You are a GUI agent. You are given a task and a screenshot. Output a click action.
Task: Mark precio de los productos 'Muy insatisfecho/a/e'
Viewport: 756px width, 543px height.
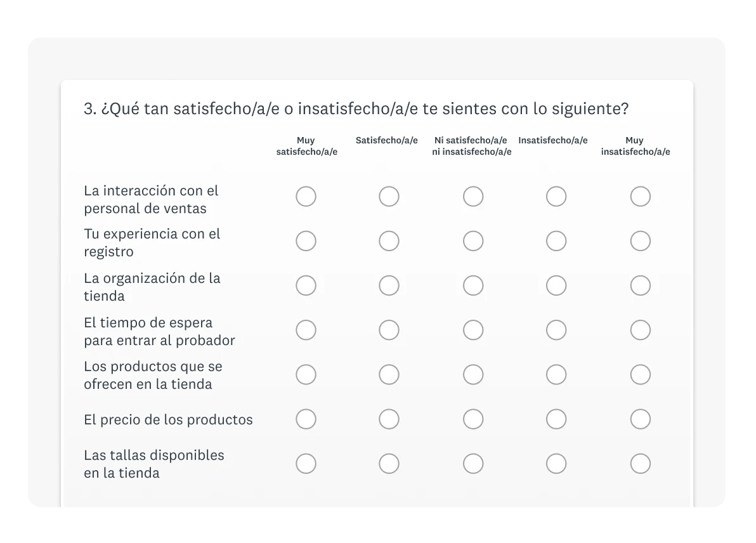point(640,419)
